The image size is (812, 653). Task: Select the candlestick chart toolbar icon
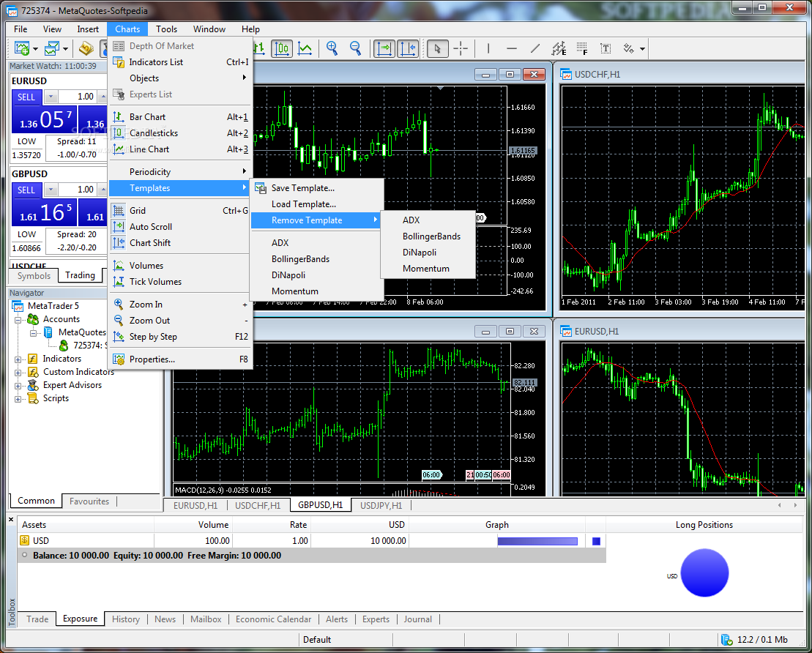tap(282, 48)
